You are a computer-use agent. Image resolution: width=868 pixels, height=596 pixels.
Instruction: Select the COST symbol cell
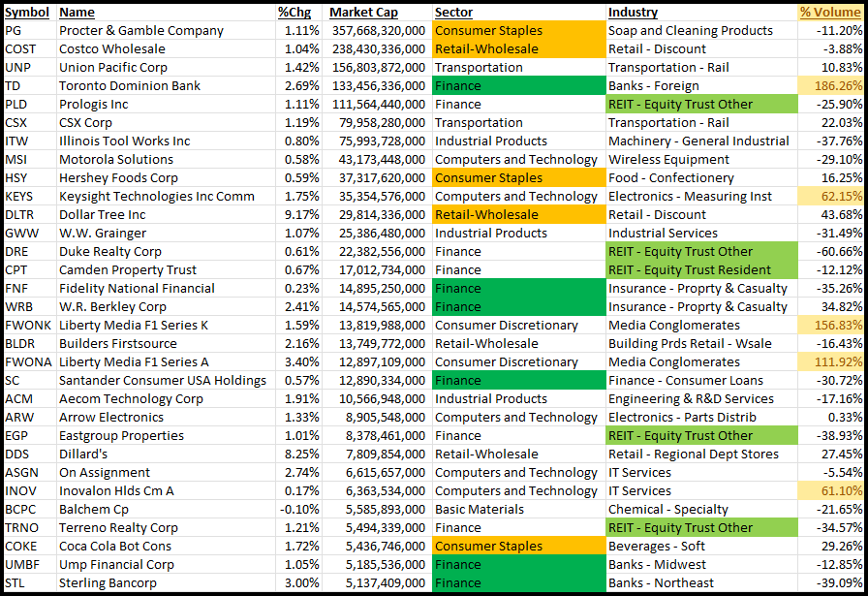(x=30, y=48)
